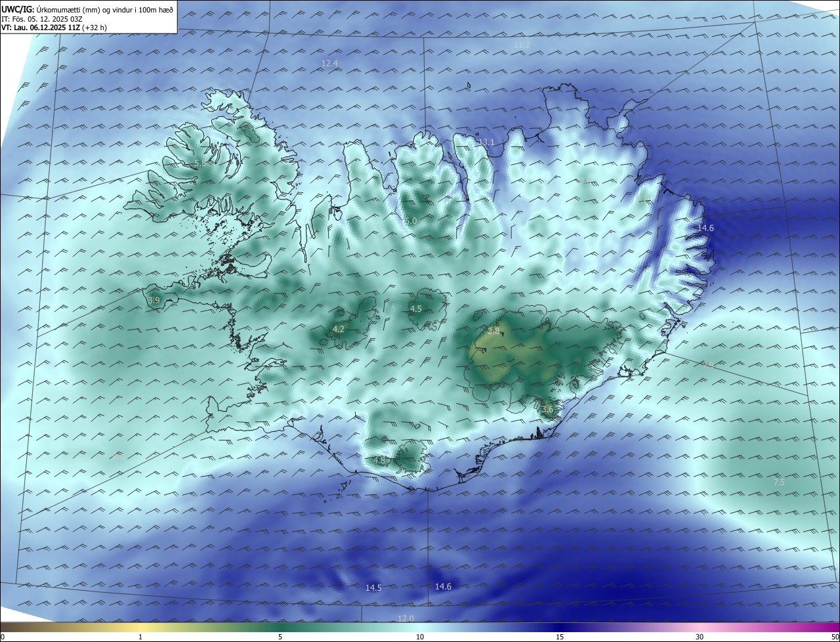Viewport: 840px width, 642px height.
Task: Click the 5 tick on the color scale
Action: coord(280,637)
